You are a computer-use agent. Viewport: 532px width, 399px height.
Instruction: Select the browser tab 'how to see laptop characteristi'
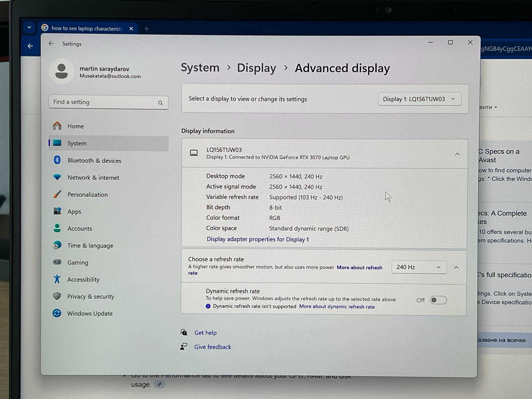(87, 28)
